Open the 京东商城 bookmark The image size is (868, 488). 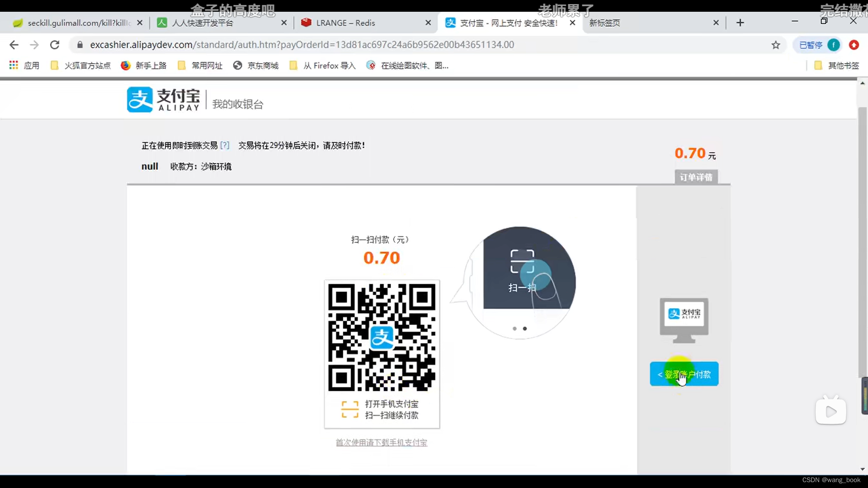[256, 66]
